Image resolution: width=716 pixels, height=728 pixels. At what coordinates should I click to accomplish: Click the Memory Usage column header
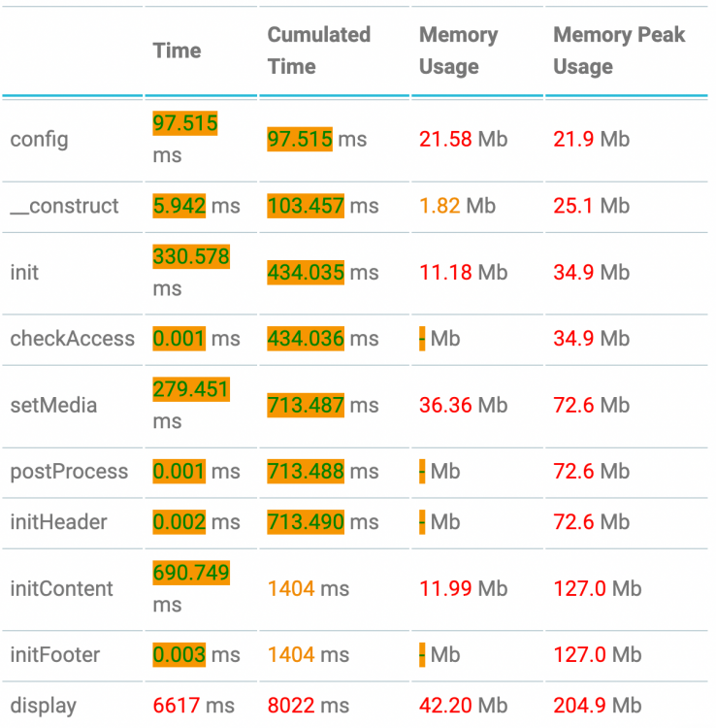[458, 50]
